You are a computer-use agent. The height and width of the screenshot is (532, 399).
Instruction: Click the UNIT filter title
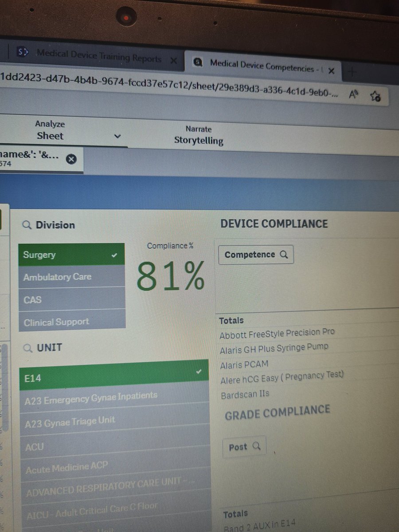pyautogui.click(x=49, y=348)
